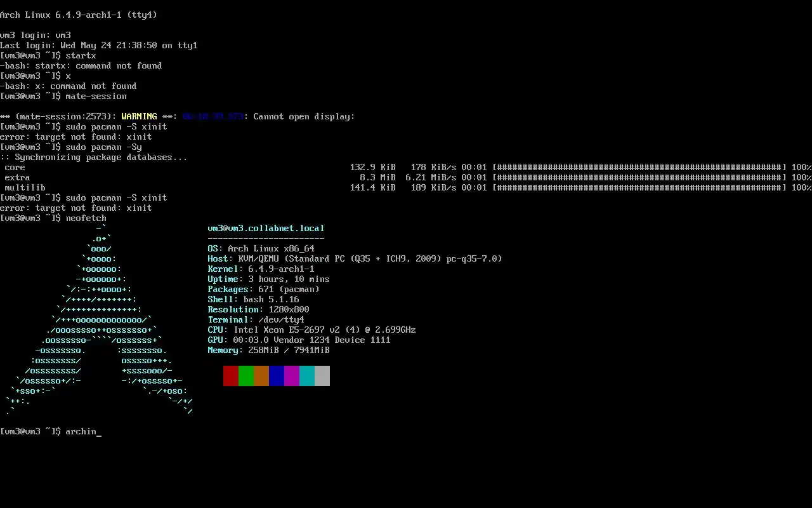Click the '8.3 MiB' size value

point(378,177)
